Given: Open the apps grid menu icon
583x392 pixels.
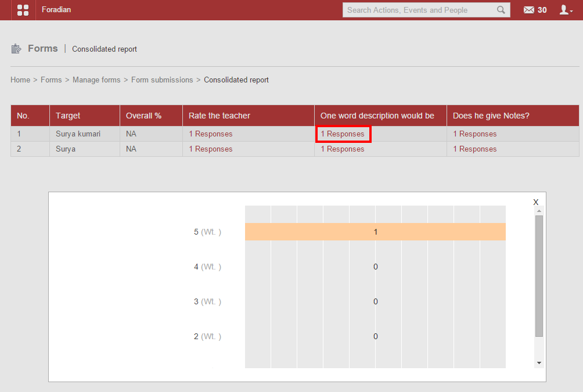Looking at the screenshot, I should 23,10.
